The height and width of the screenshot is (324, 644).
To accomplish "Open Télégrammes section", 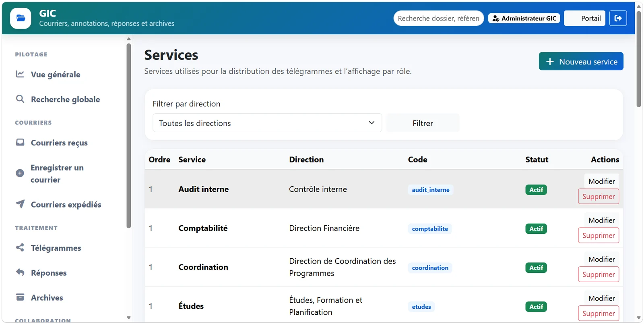I will pyautogui.click(x=56, y=248).
